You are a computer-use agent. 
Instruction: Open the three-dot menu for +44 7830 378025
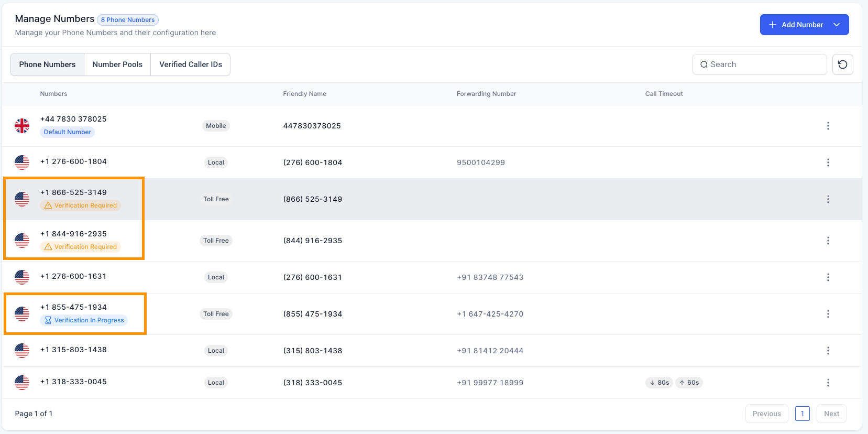(828, 126)
